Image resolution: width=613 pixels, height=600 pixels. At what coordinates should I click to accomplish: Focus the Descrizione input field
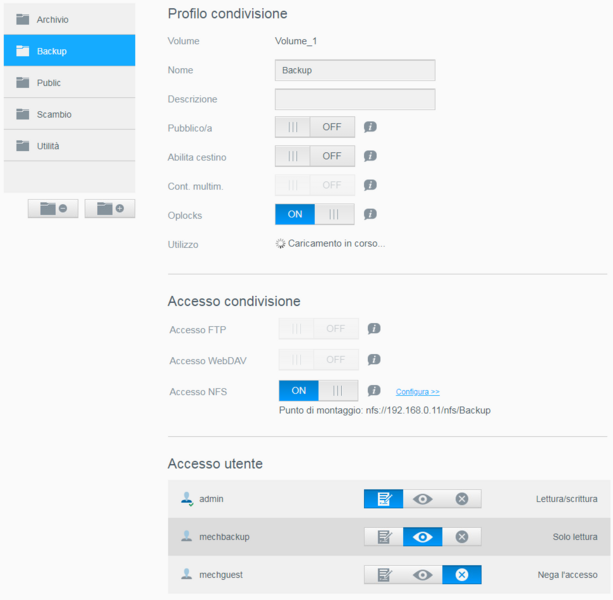coord(354,99)
